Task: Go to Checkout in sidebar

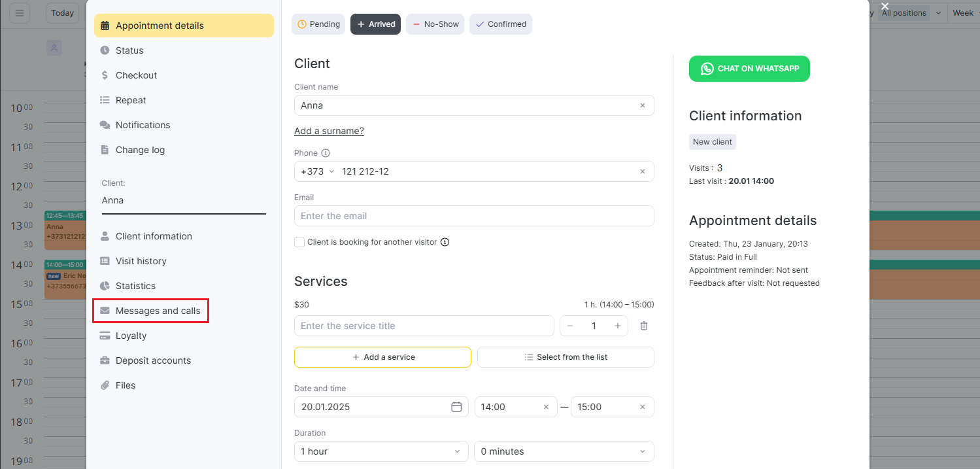Action: tap(136, 75)
